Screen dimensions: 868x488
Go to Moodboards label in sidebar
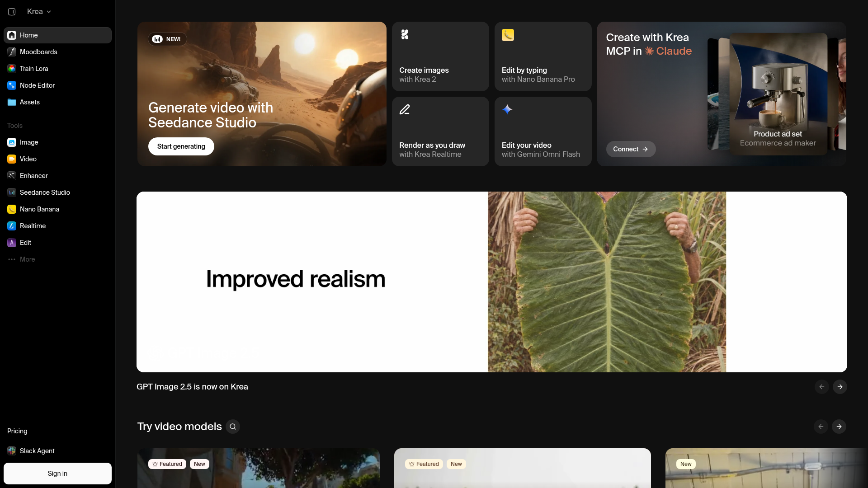click(38, 52)
